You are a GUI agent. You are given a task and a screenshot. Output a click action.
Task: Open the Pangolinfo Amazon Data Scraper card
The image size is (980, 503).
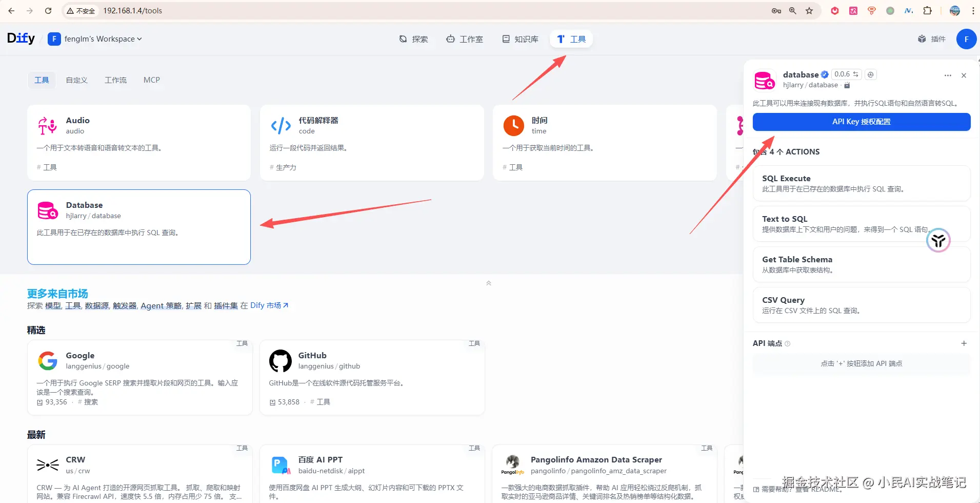605,474
